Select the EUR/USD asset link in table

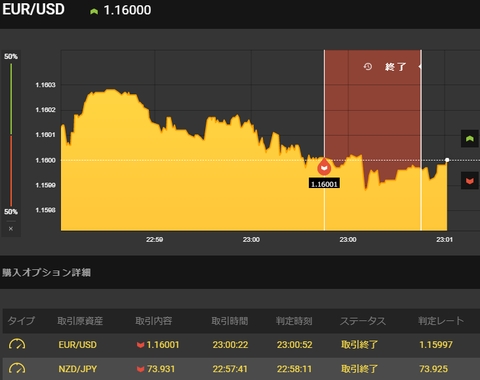(77, 345)
